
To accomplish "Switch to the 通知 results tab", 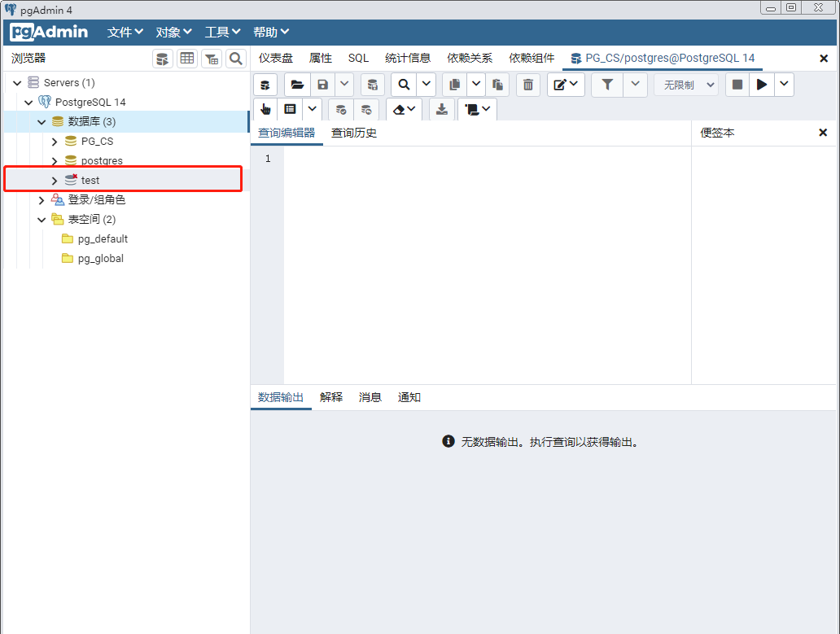I will 409,397.
